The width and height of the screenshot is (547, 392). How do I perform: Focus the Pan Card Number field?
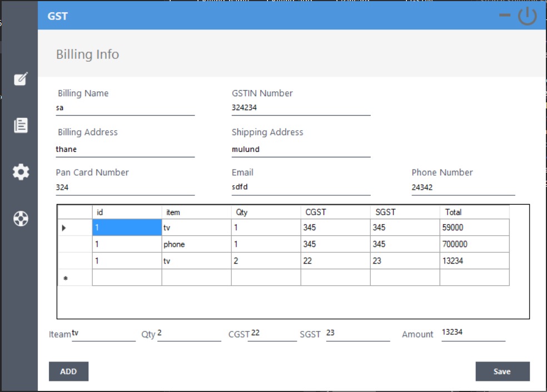125,188
